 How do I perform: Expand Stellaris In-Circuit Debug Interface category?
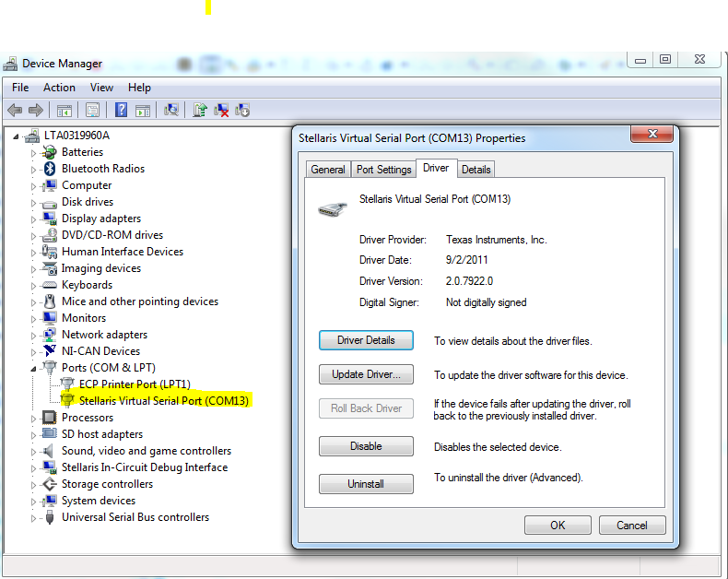click(x=33, y=468)
